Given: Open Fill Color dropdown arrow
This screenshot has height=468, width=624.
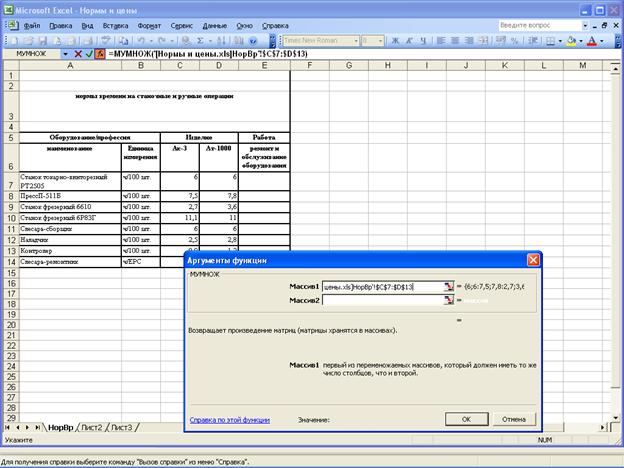Looking at the screenshot, I should point(581,41).
